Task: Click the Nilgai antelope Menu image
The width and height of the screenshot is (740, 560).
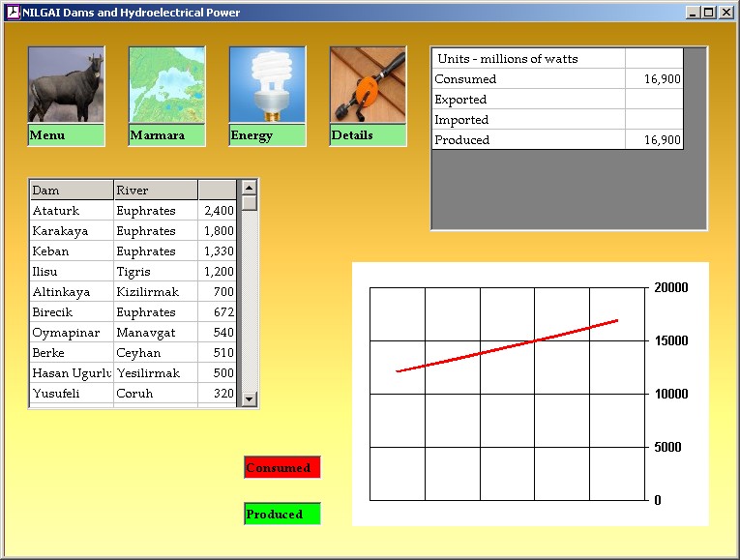Action: [x=66, y=85]
